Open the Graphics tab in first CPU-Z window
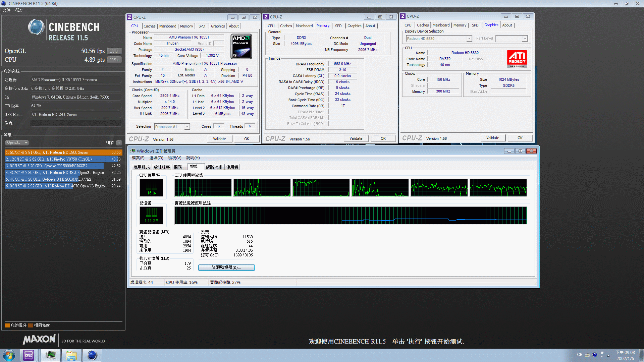The width and height of the screenshot is (644, 362). (x=218, y=26)
